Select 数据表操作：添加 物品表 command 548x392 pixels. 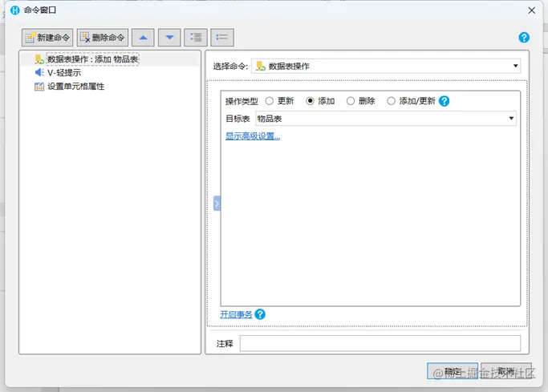pyautogui.click(x=93, y=59)
